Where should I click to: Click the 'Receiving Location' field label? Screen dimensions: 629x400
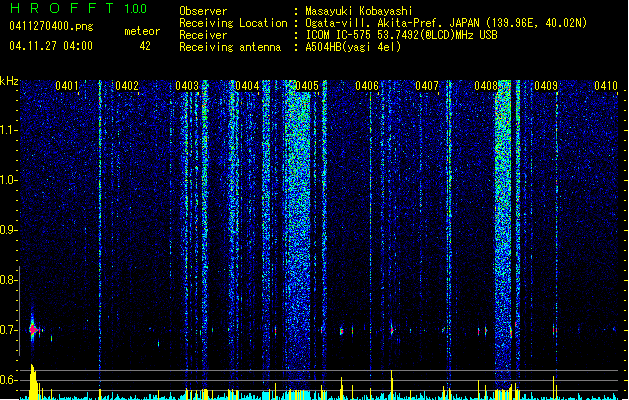(233, 23)
